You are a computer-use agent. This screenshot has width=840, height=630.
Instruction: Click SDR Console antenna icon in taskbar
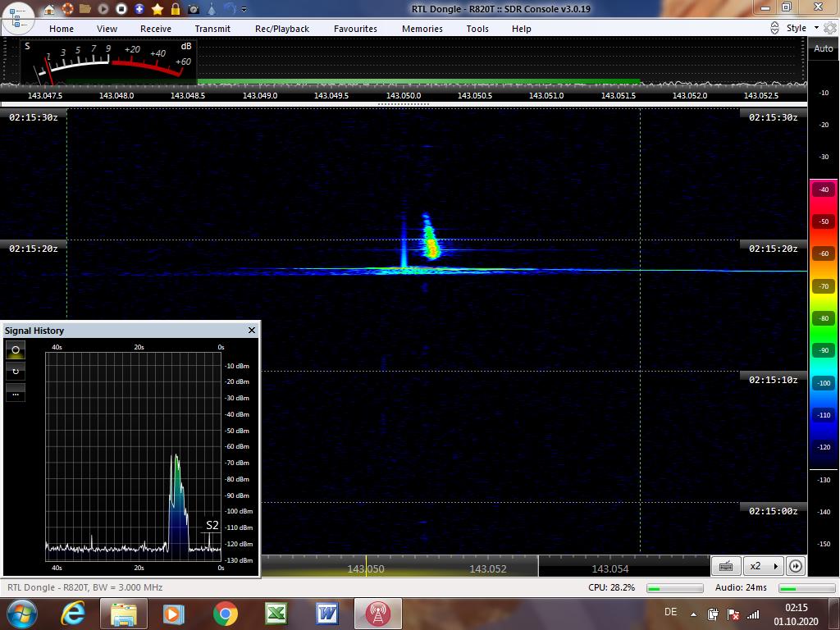[377, 614]
